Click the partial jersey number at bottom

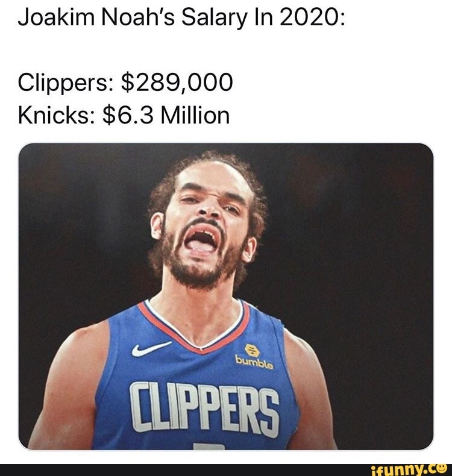coord(209,446)
